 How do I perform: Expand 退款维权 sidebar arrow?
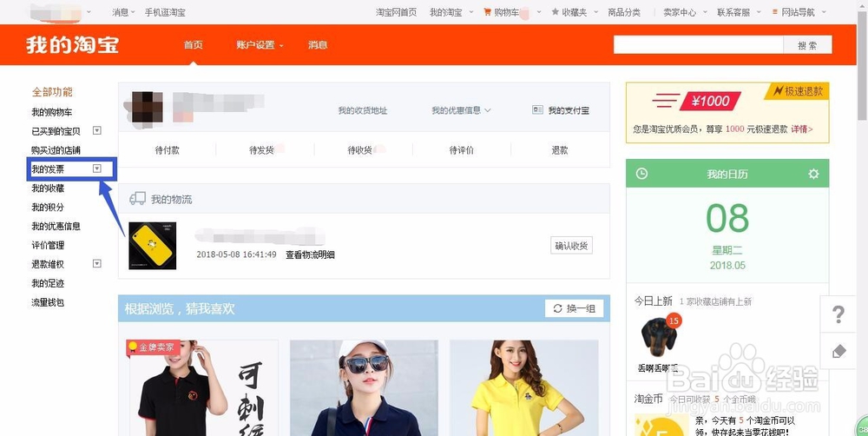[97, 264]
